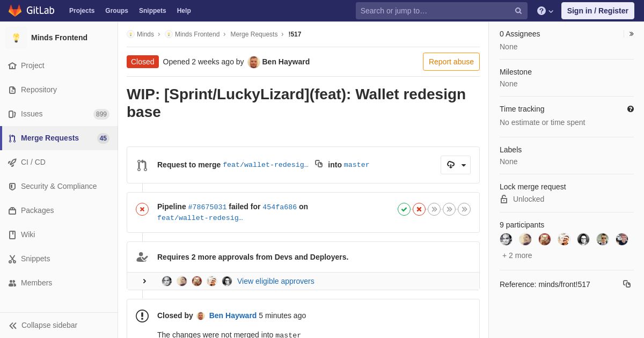The width and height of the screenshot is (644, 338).
Task: Click the GitLab logo in the header
Action: (31, 11)
